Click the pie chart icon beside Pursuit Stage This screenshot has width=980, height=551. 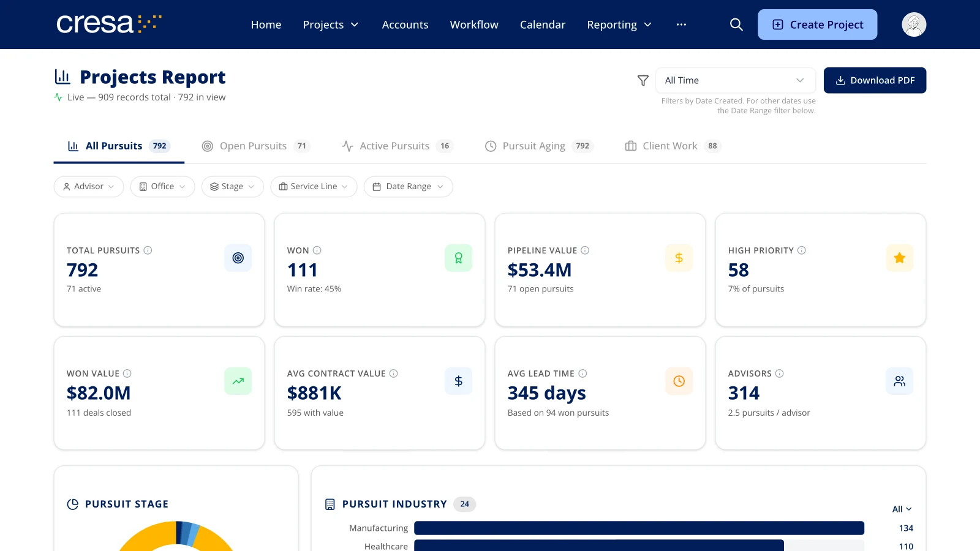click(x=73, y=504)
